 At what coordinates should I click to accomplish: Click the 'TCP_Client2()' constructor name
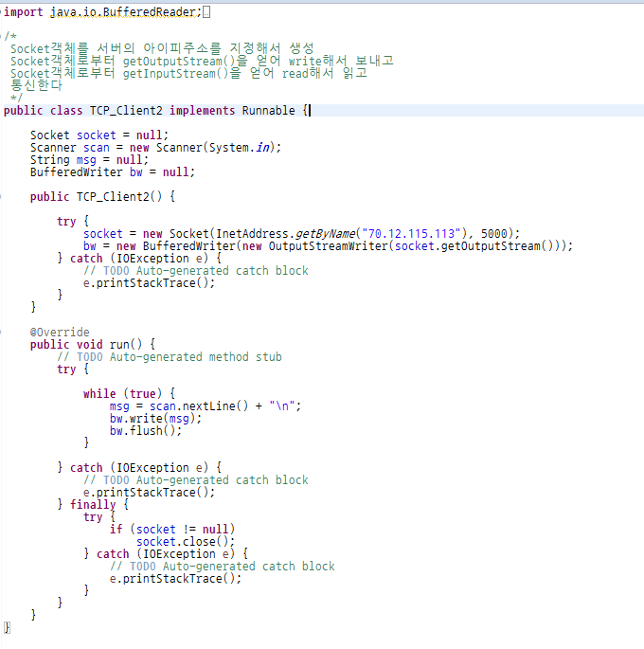119,197
